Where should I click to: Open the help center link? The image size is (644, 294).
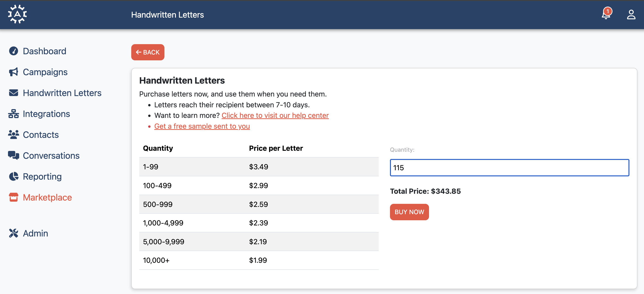point(275,115)
